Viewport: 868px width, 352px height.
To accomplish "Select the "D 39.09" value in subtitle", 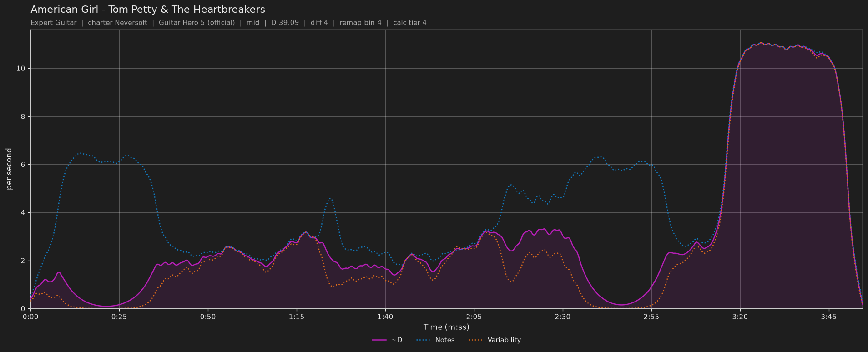I will pyautogui.click(x=285, y=23).
